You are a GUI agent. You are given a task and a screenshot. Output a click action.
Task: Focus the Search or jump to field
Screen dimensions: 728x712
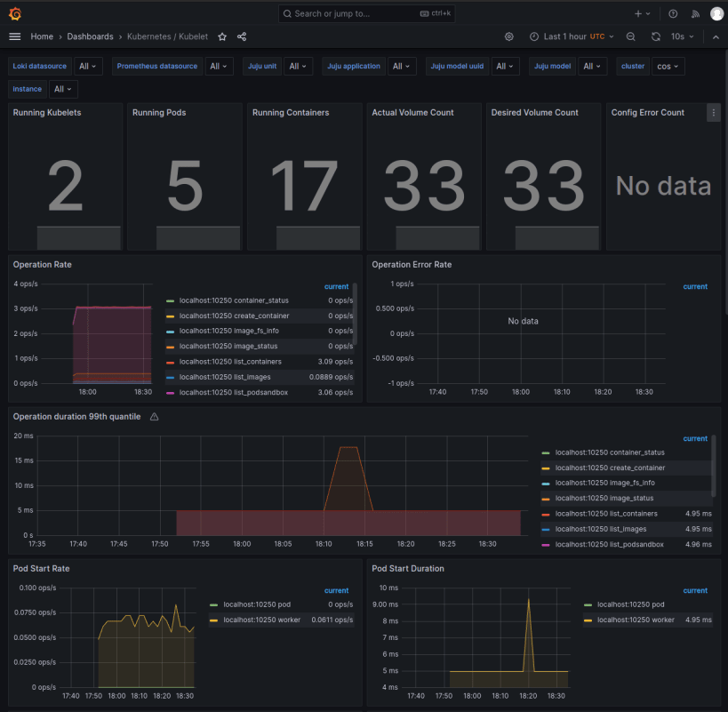366,14
